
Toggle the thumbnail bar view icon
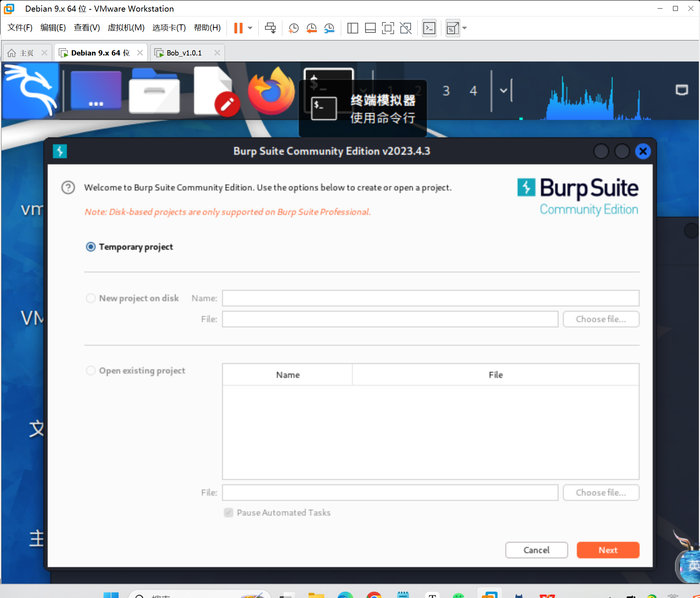coord(370,28)
